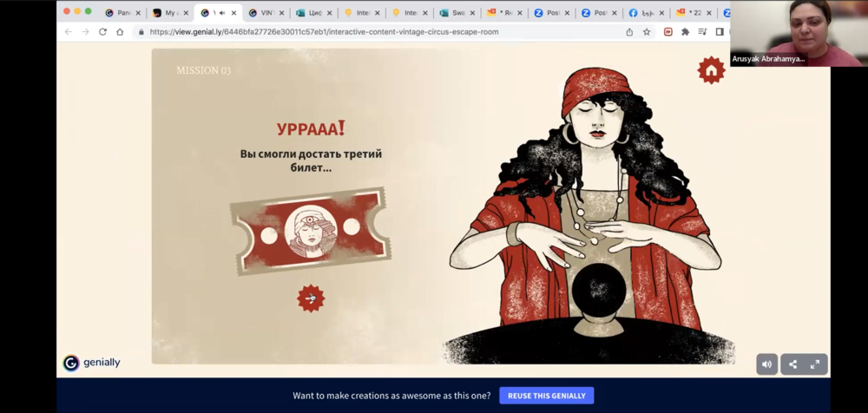Go to the browser home page icon

pos(120,32)
